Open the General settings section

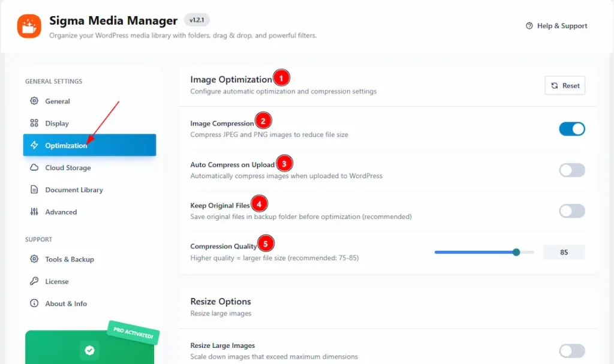coord(57,101)
